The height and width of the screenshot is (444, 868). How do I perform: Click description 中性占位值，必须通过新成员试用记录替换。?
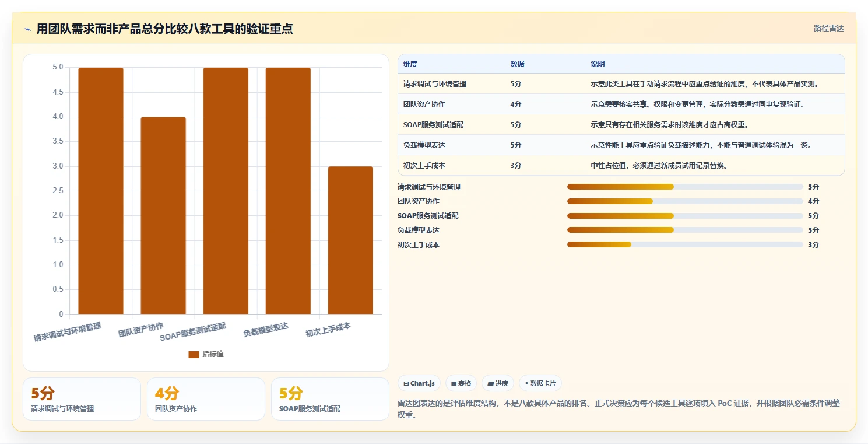coord(660,166)
